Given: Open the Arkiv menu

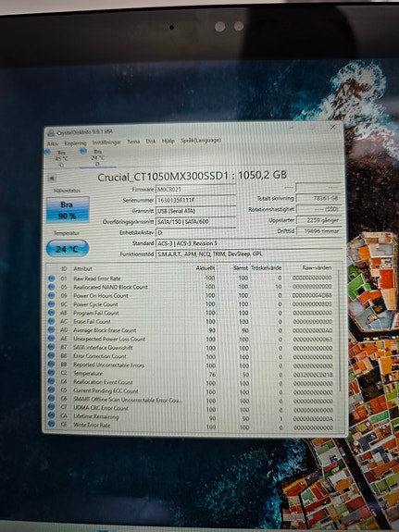Looking at the screenshot, I should click(x=53, y=143).
